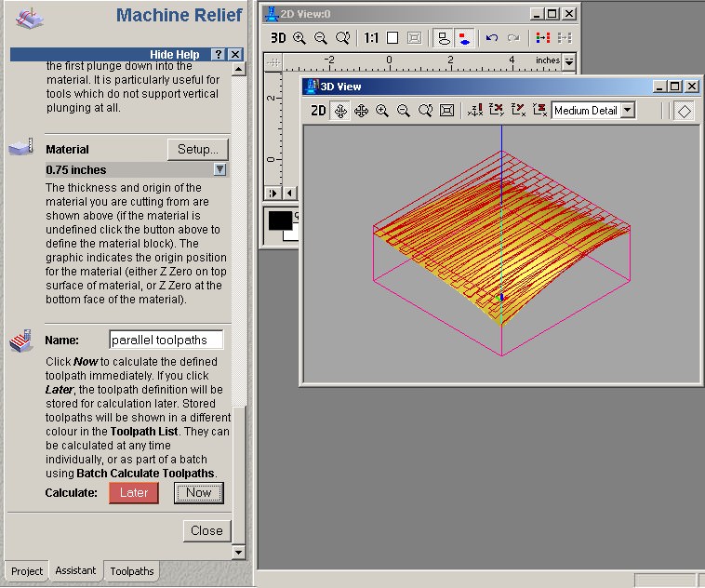
Task: Click the question mark help button
Action: coord(218,55)
